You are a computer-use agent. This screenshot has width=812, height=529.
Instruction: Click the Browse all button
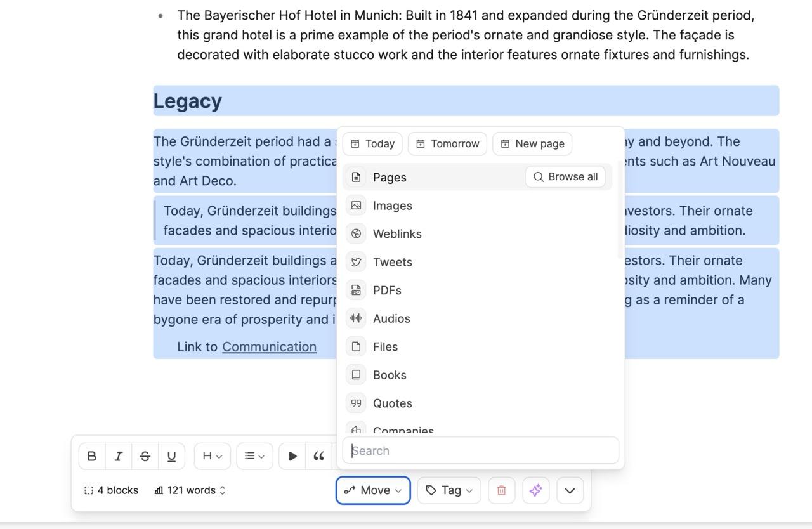pos(565,177)
